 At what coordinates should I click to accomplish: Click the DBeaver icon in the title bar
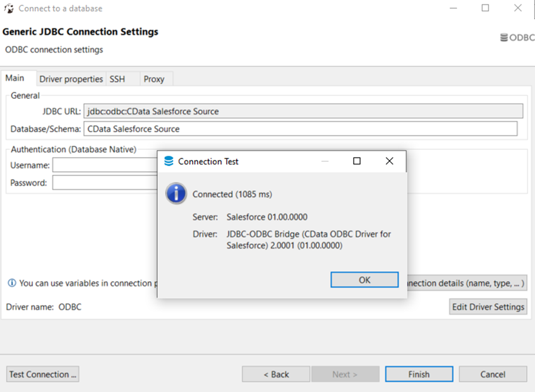(x=9, y=8)
